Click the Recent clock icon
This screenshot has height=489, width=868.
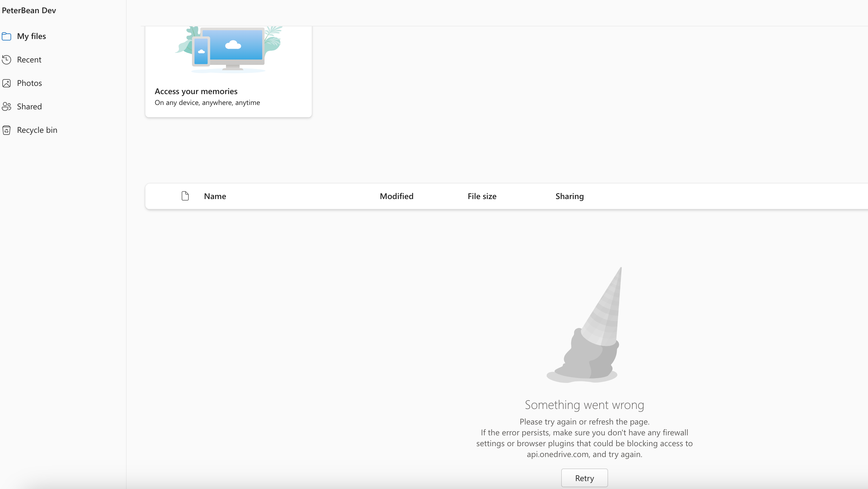pos(6,60)
